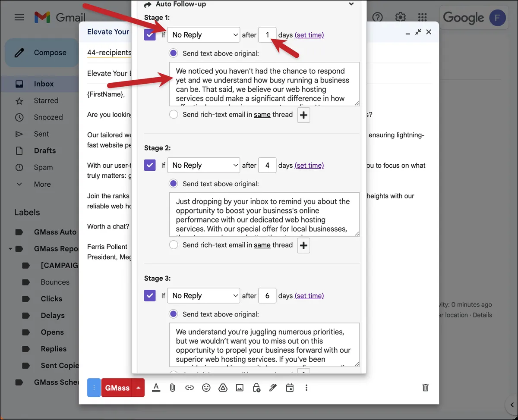Open the Google account avatar F
518x420 pixels.
[x=498, y=18]
